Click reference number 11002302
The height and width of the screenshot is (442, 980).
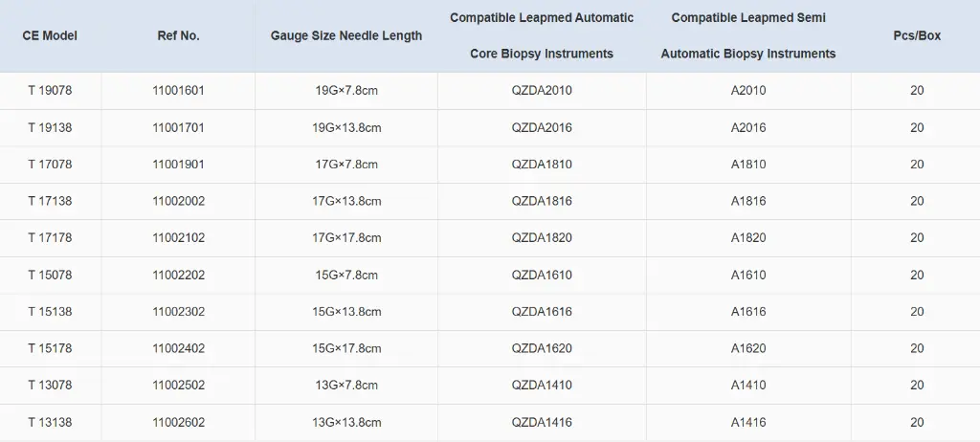click(178, 312)
